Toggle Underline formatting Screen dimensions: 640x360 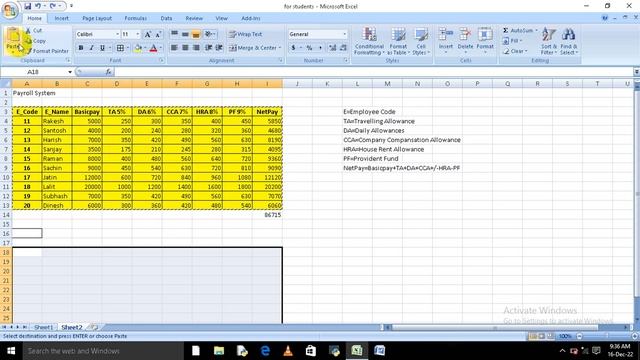coord(102,48)
